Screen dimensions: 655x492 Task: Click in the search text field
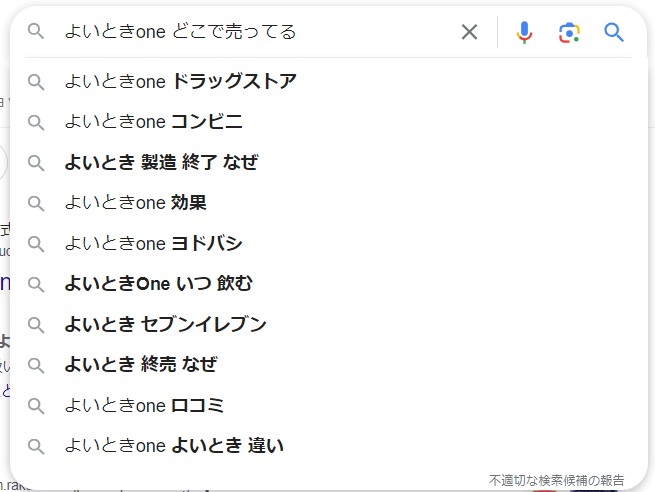pos(259,32)
